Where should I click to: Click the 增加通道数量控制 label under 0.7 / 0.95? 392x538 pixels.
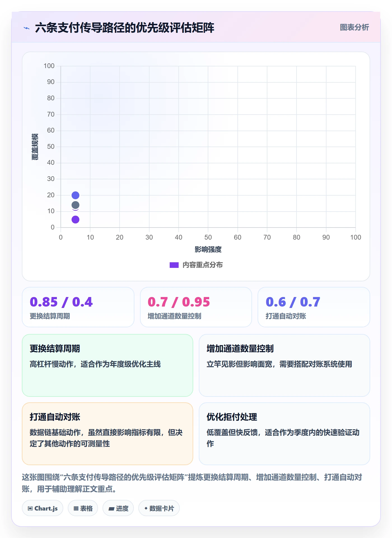click(174, 316)
